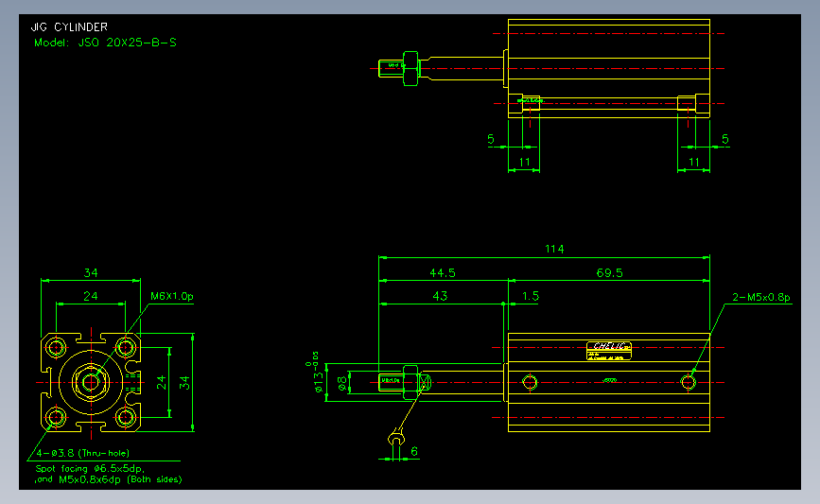Select the 'ø8' rod diameter dimension
820x504 pixels.
click(342, 383)
